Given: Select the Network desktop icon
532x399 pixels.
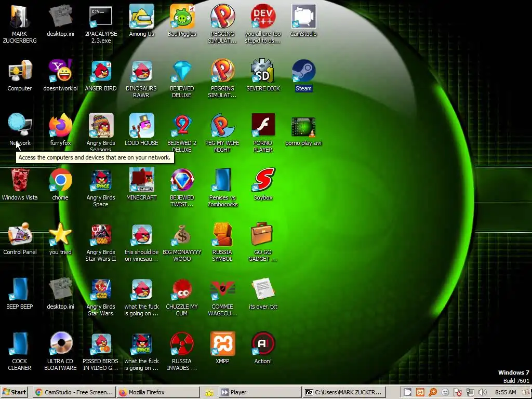Looking at the screenshot, I should point(20,126).
